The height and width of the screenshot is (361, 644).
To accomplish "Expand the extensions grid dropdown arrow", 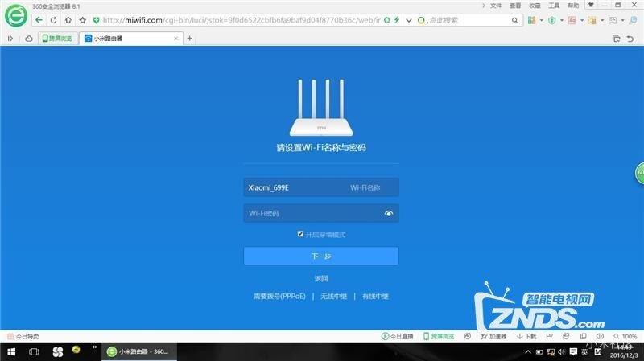I will click(541, 20).
